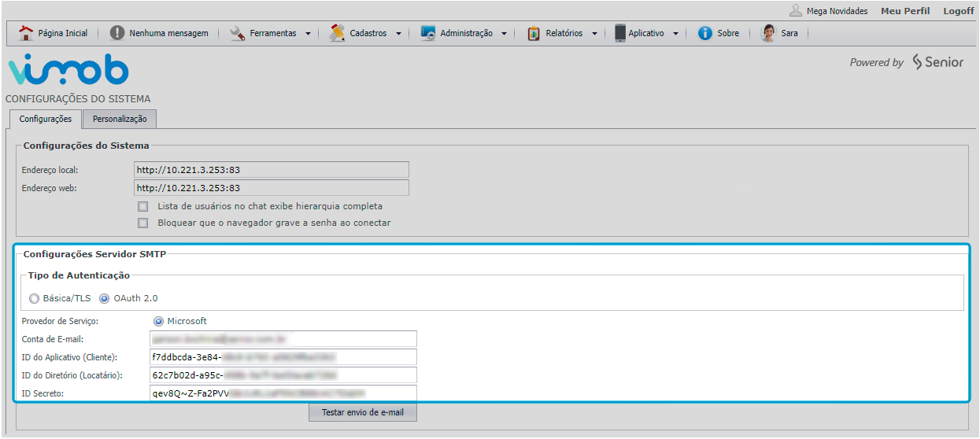The image size is (980, 439).
Task: Click the Endereço local field
Action: tap(272, 169)
